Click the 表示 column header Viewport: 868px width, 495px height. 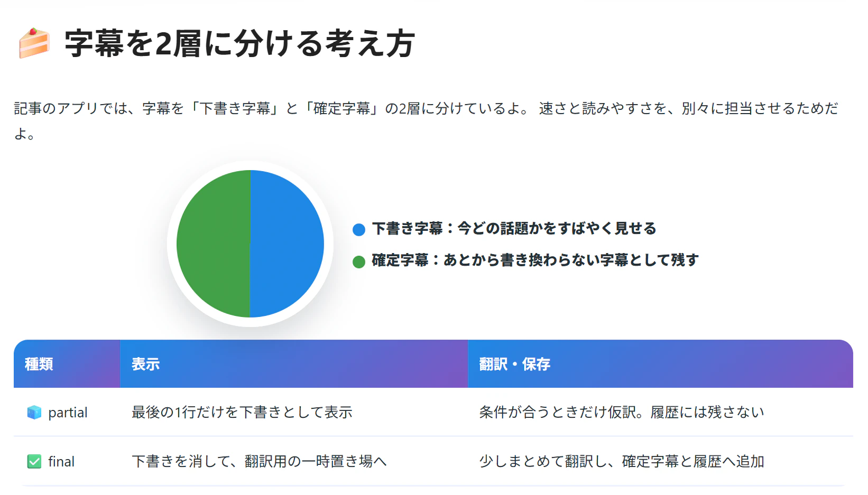tap(294, 364)
